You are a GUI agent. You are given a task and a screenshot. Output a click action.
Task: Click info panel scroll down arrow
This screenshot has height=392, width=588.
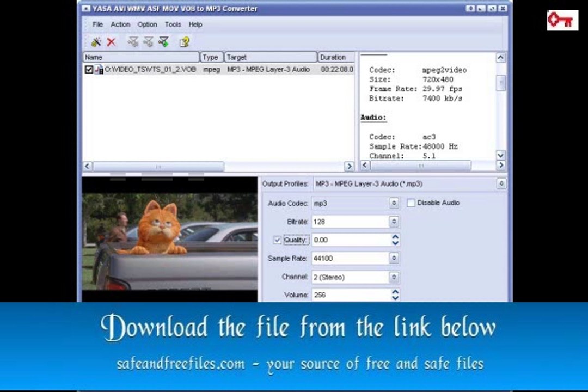click(x=501, y=155)
